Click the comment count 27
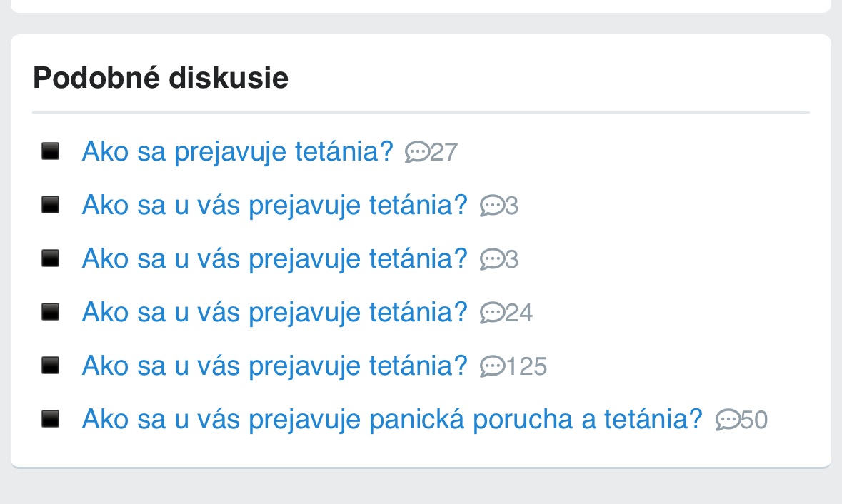 point(443,153)
